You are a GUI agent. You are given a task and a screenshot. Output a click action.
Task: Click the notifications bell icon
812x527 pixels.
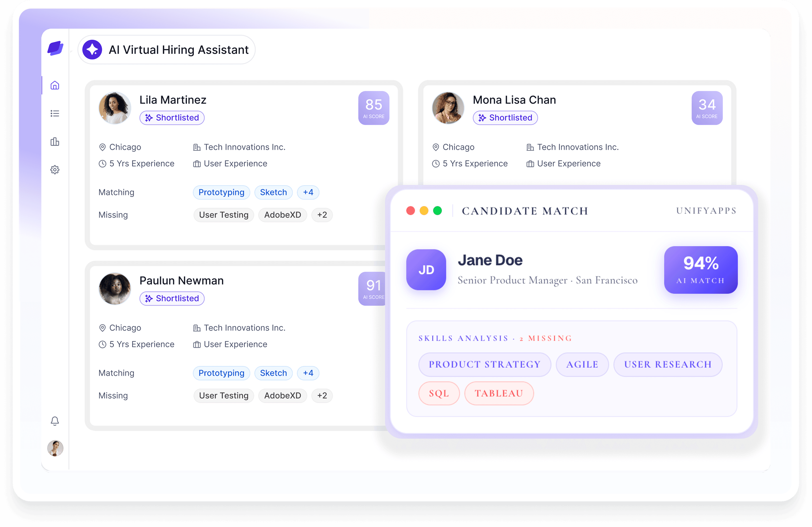[55, 421]
